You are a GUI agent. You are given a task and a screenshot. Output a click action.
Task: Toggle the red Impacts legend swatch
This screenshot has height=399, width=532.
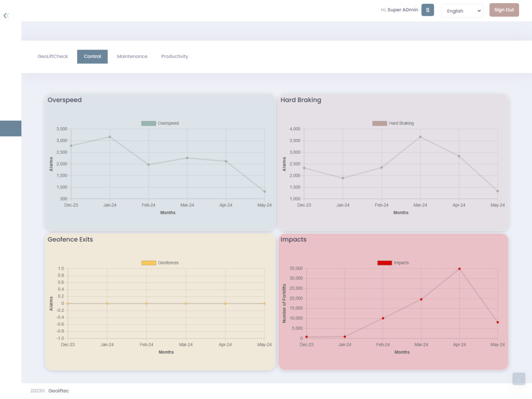[385, 263]
